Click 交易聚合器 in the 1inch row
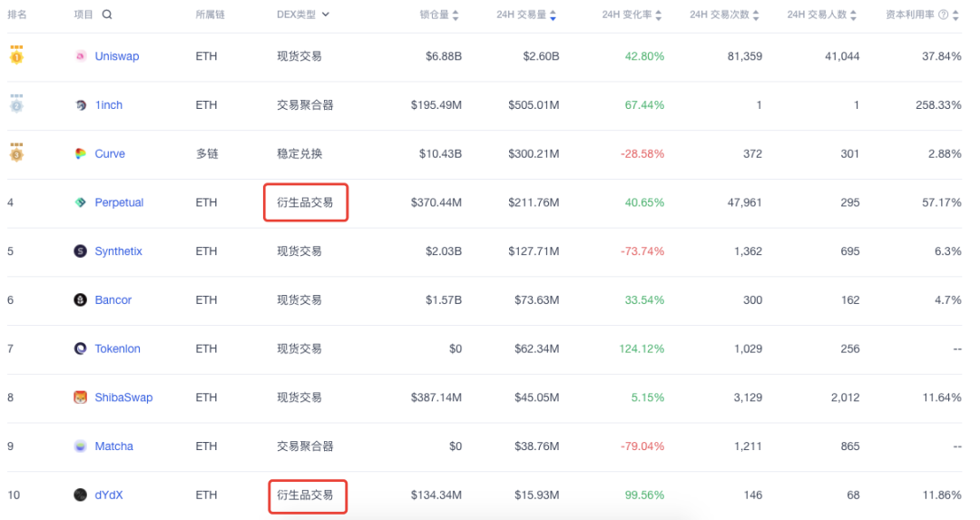Screen dimensions: 980x520 (305, 105)
